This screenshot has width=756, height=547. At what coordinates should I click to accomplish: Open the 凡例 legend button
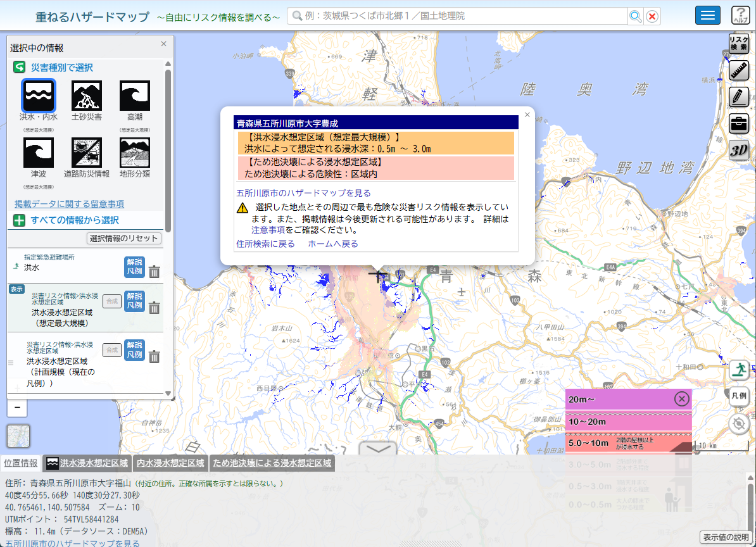pyautogui.click(x=739, y=396)
